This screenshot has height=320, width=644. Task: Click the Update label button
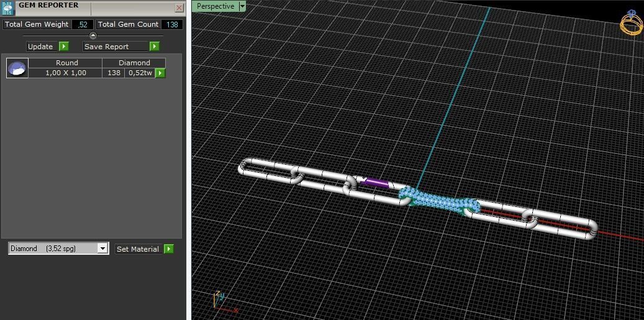pyautogui.click(x=40, y=47)
